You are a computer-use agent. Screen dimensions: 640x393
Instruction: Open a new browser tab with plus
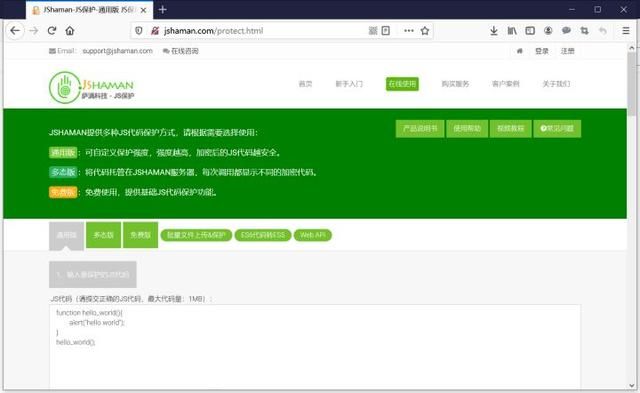click(x=162, y=9)
